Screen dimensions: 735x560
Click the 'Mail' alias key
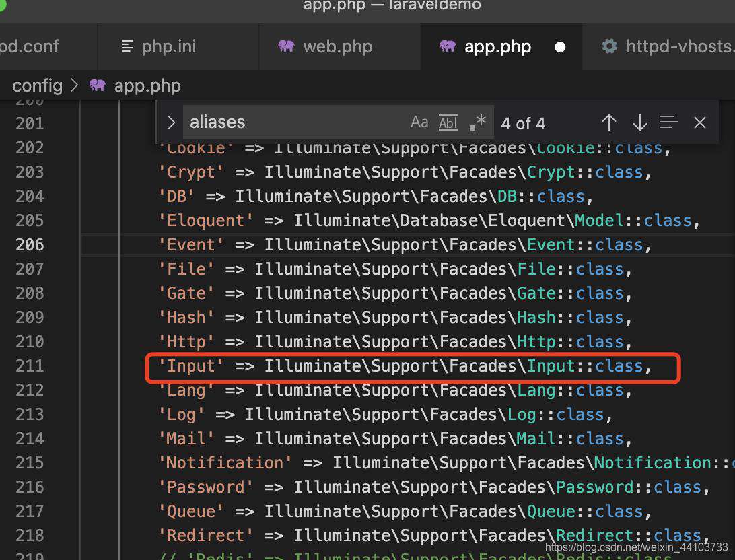186,439
